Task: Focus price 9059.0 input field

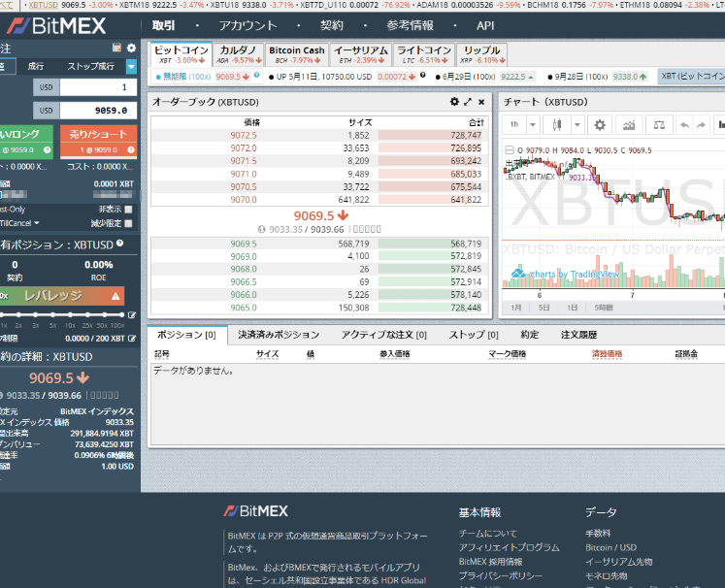Action: coord(98,111)
